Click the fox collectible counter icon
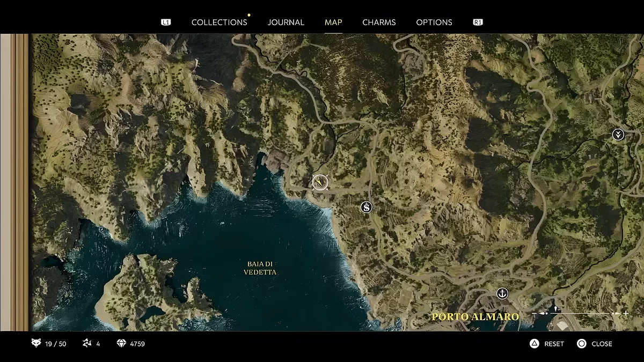The height and width of the screenshot is (362, 644). (36, 344)
